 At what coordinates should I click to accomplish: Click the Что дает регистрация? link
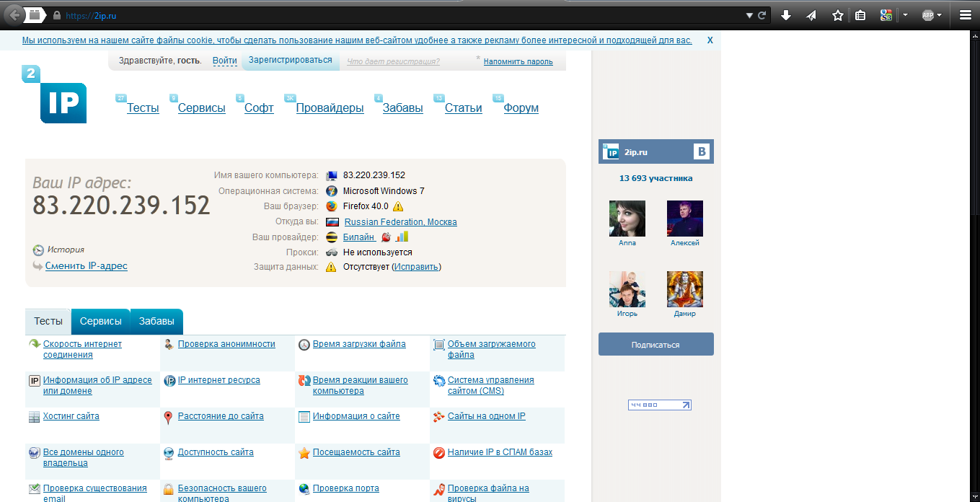pos(393,62)
